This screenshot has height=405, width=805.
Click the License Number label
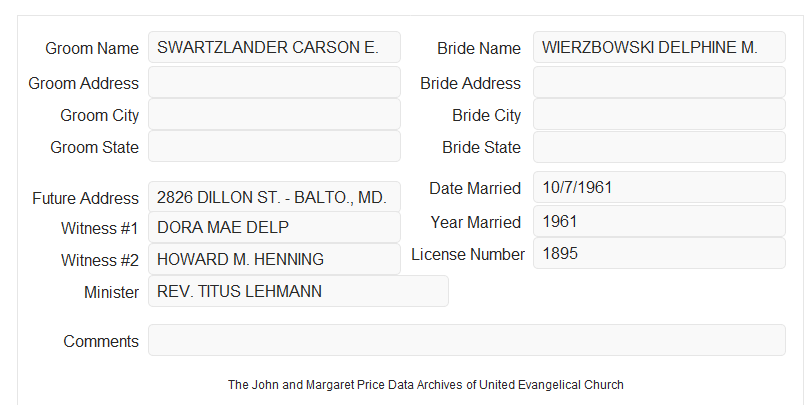[x=468, y=254]
